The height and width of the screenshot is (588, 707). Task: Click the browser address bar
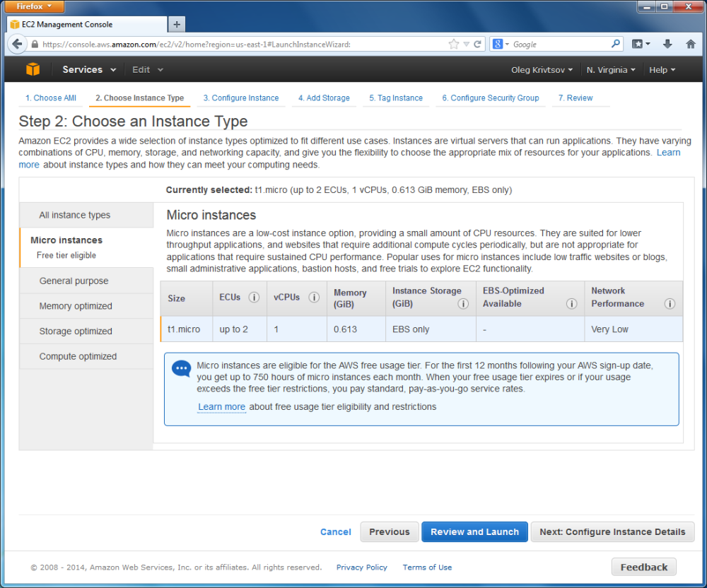[243, 44]
